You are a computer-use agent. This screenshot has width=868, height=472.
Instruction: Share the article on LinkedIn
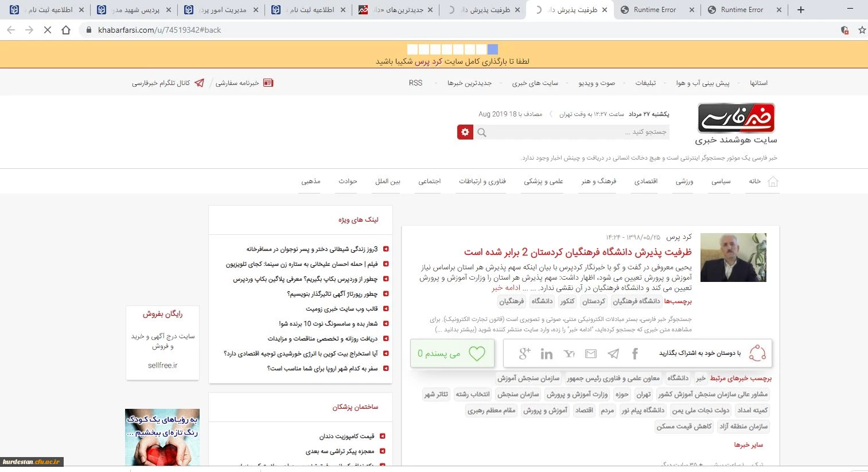[x=546, y=354]
